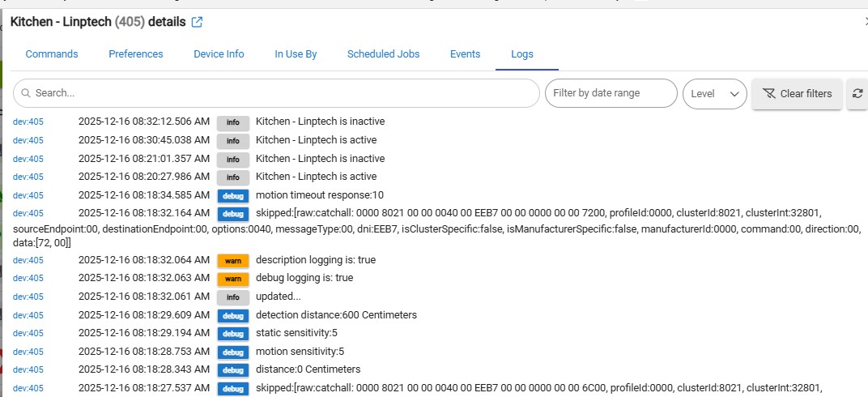Go to the Device Info tab
Image resolution: width=868 pixels, height=397 pixels.
pyautogui.click(x=219, y=54)
